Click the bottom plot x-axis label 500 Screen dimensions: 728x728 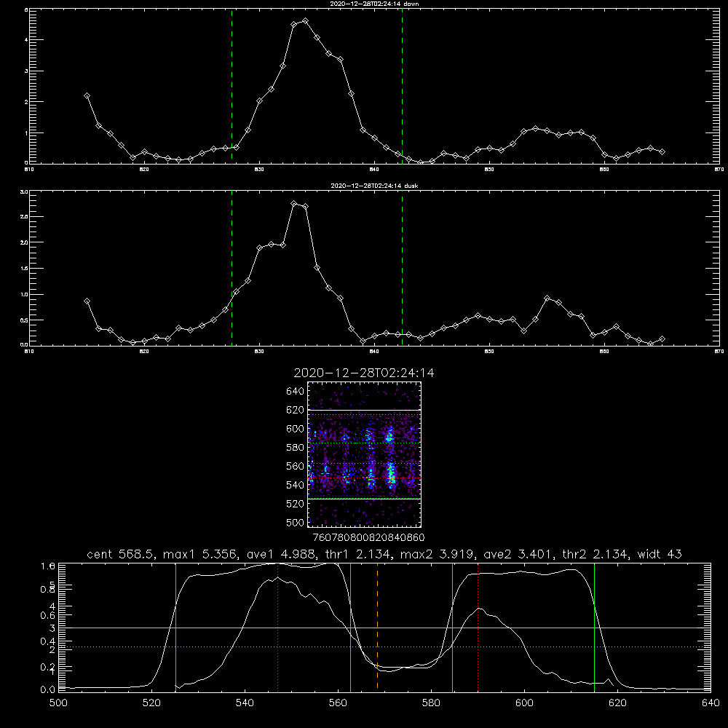58,703
